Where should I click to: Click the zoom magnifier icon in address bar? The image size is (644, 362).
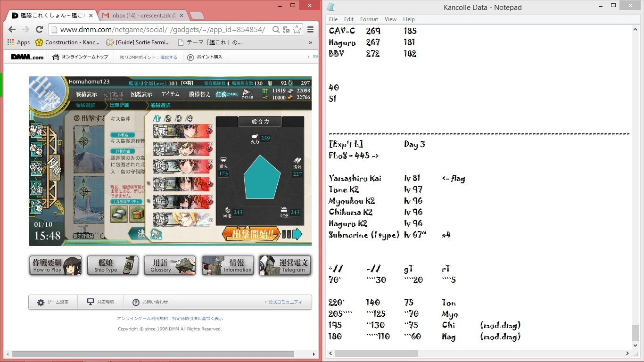point(276,30)
